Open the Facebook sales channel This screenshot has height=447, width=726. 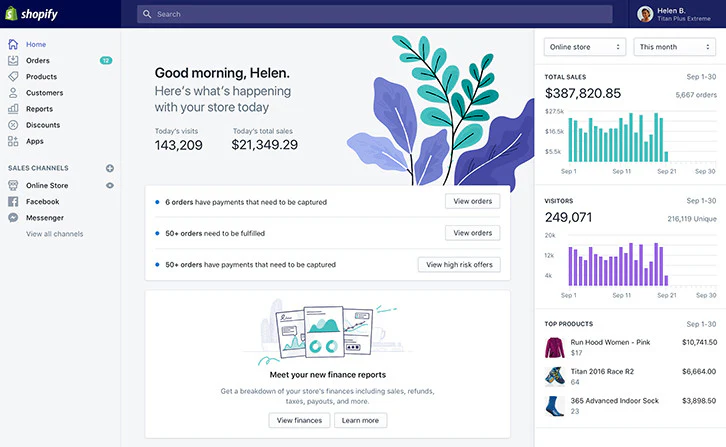42,201
